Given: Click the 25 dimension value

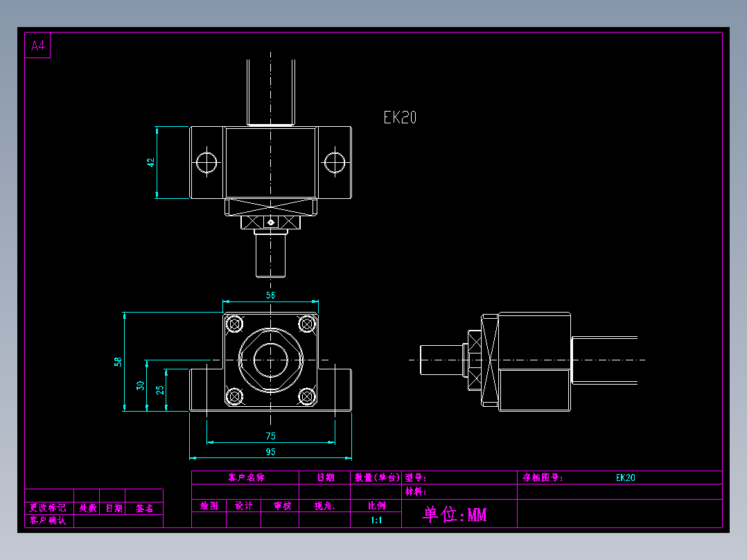Looking at the screenshot, I should (x=160, y=390).
